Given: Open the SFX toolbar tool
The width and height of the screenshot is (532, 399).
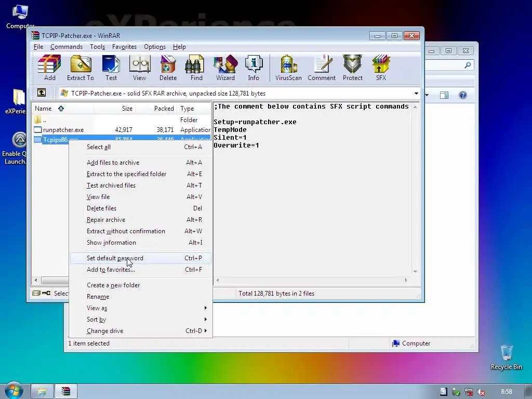Looking at the screenshot, I should tap(381, 68).
